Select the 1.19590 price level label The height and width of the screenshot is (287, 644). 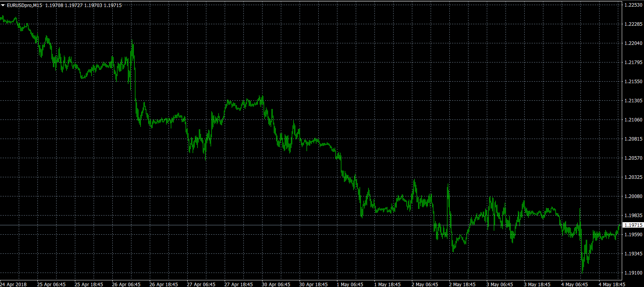click(x=633, y=235)
